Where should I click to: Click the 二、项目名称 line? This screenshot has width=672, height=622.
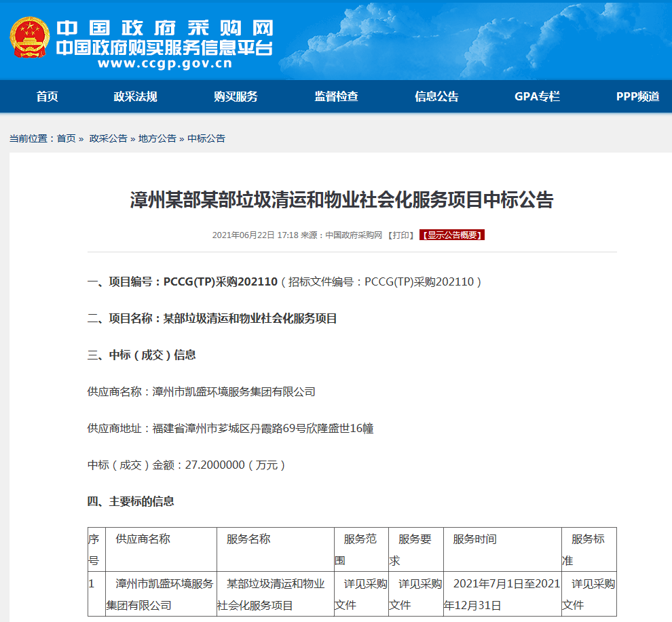tap(212, 318)
